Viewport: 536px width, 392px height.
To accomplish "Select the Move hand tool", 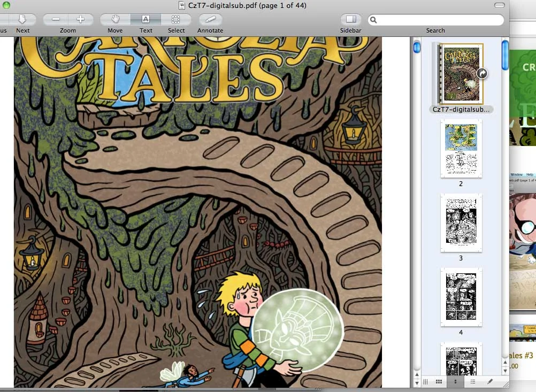I will pyautogui.click(x=115, y=19).
